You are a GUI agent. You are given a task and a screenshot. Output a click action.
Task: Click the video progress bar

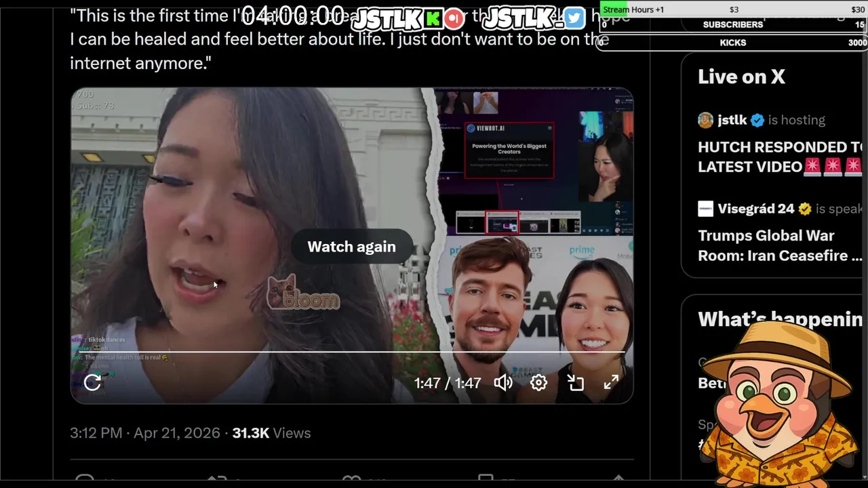351,352
